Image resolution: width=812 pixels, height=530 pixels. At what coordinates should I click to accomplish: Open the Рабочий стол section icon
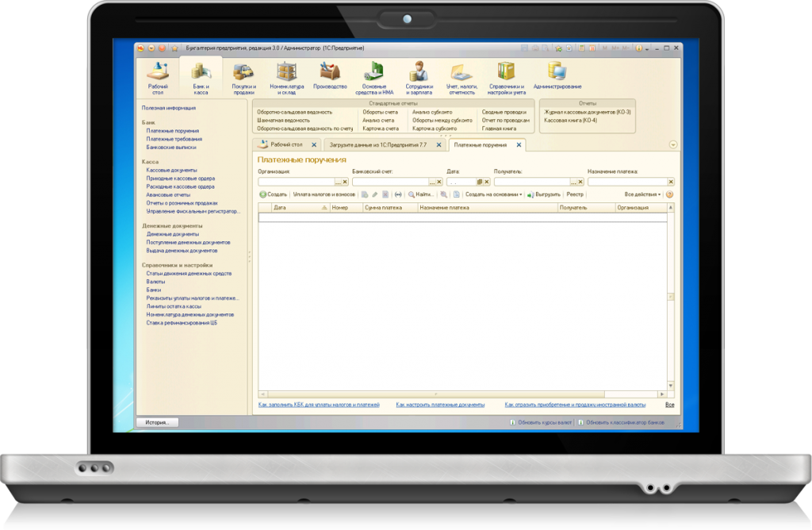(158, 77)
